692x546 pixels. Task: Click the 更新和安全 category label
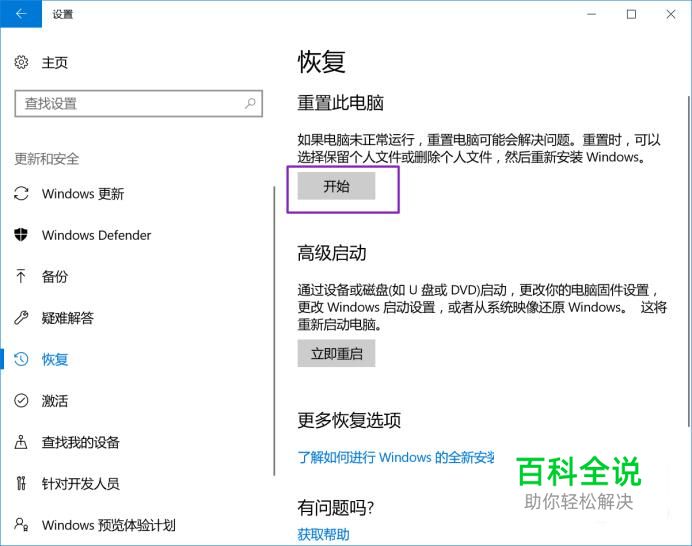[46, 158]
